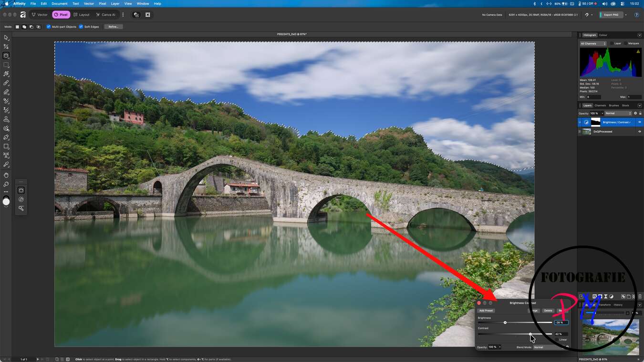
Task: Open the vertical dots menu after Canva AI
Action: point(123,15)
